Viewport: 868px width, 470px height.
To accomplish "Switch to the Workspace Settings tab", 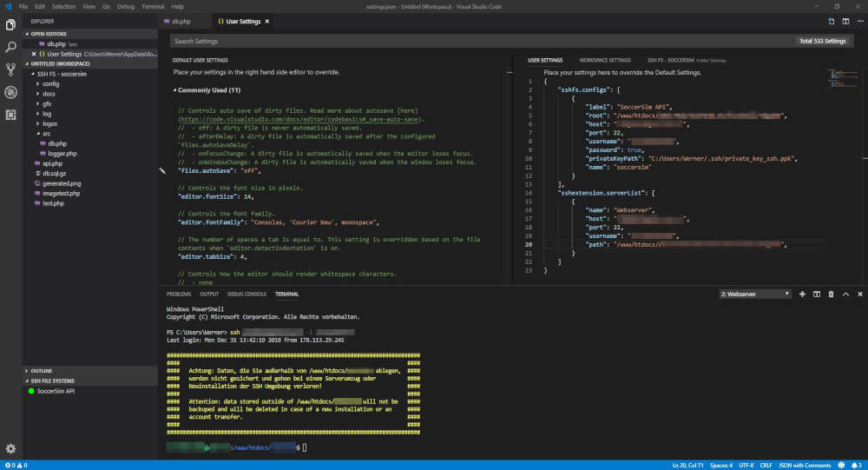I will [605, 60].
